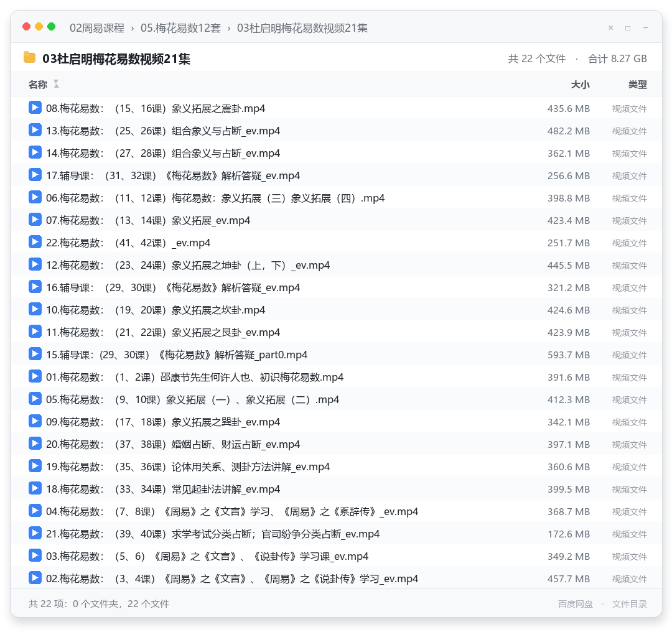
Task: Click the yellow folder icon beside the title
Action: (30, 57)
